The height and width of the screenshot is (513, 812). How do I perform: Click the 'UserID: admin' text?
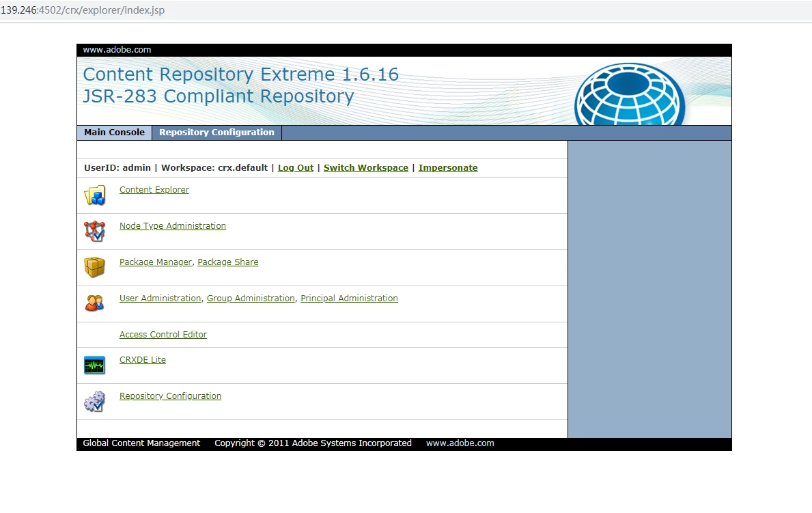point(117,168)
